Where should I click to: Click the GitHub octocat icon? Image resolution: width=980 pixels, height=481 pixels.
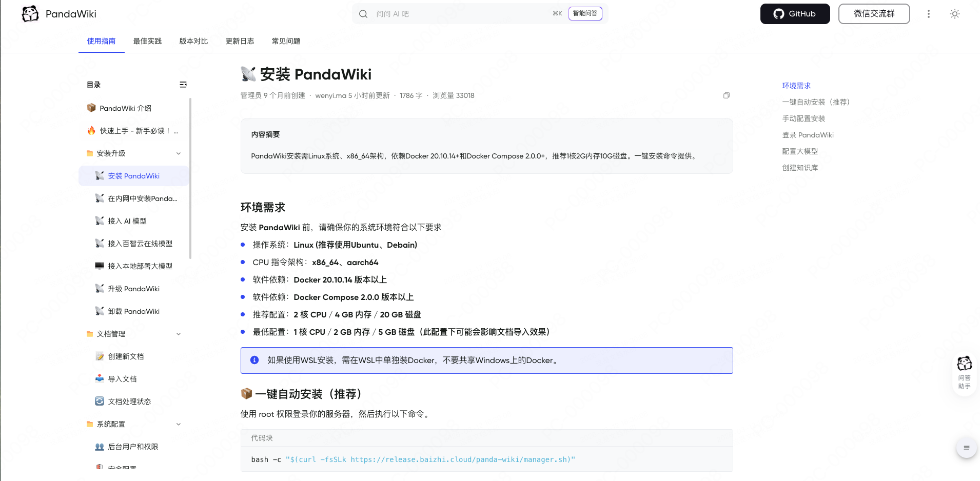(x=779, y=14)
